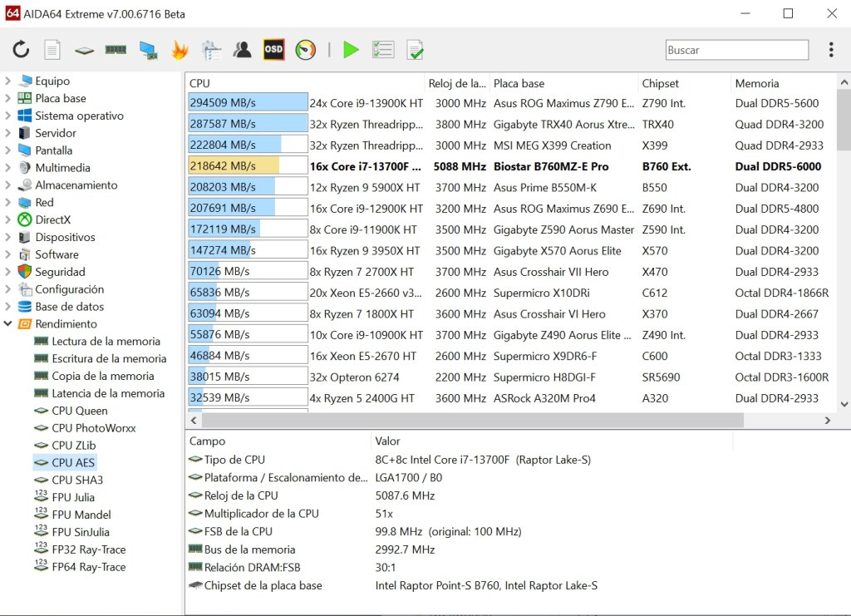The width and height of the screenshot is (851, 616).
Task: Click the user profile toolbar icon
Action: click(242, 50)
